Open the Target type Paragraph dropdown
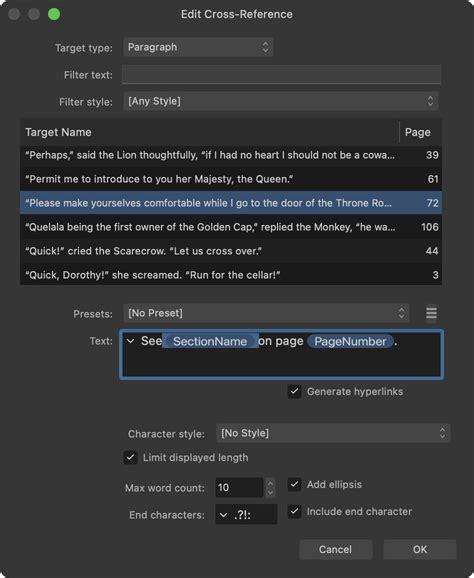The width and height of the screenshot is (474, 578). click(x=198, y=47)
